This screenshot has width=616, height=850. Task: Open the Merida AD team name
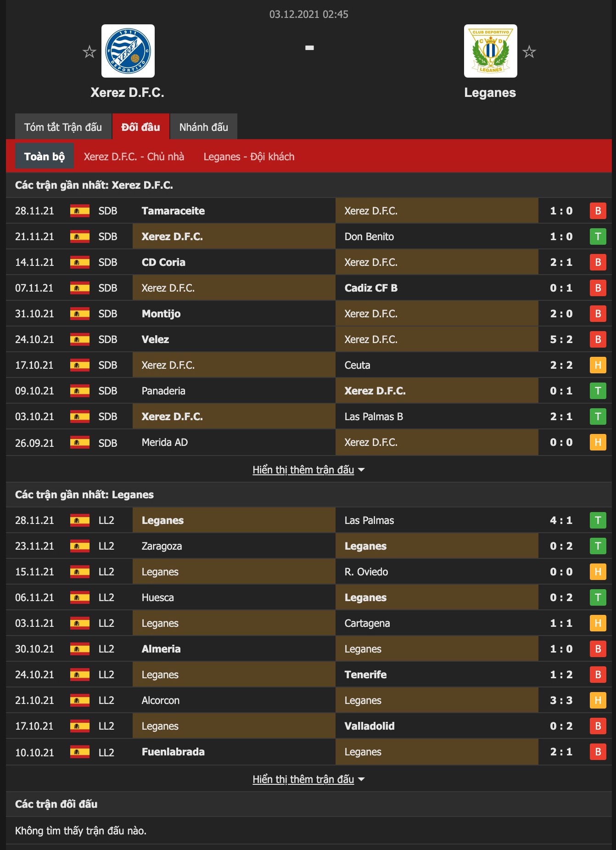click(x=165, y=442)
